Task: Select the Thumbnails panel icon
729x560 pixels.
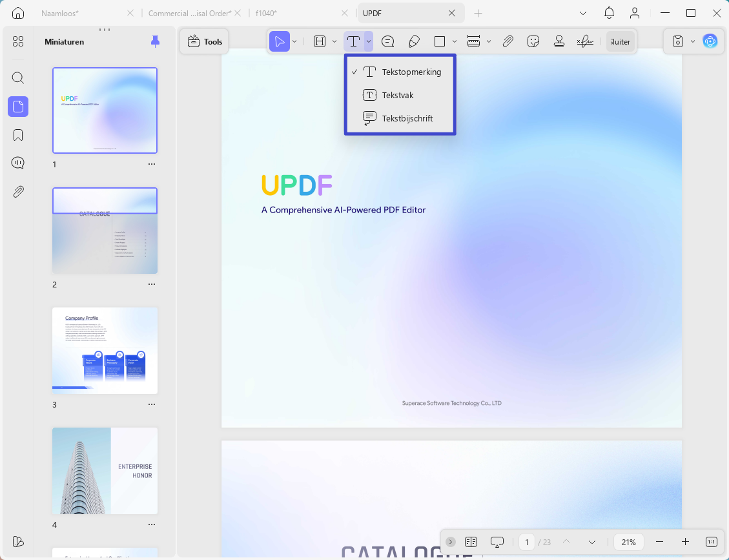Action: tap(17, 107)
